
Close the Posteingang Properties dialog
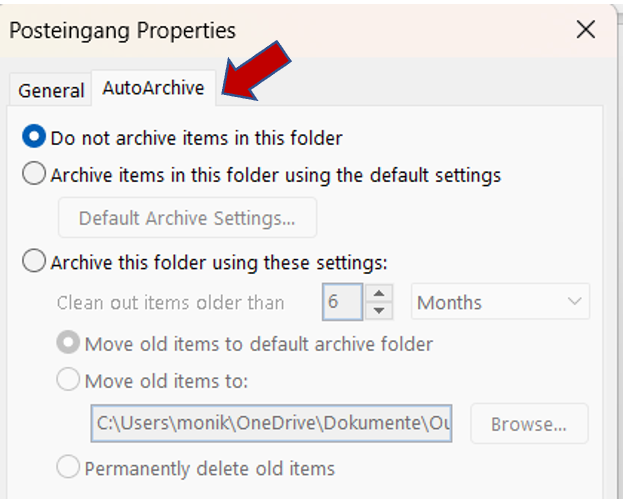click(586, 30)
